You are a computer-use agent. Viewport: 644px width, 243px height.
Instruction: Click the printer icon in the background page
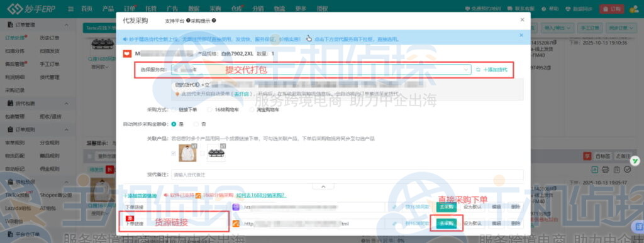tap(605, 170)
